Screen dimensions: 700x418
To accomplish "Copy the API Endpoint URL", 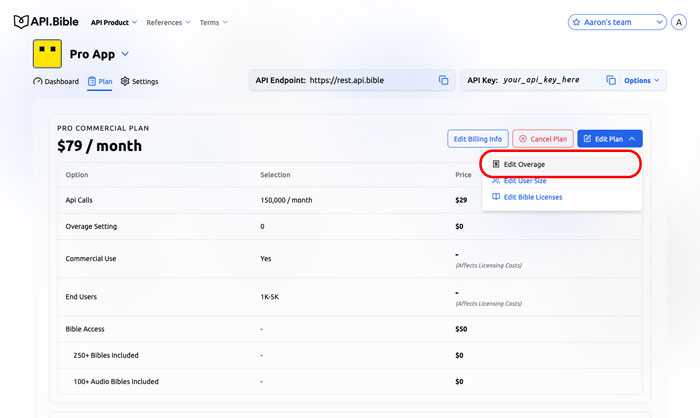I will 443,80.
